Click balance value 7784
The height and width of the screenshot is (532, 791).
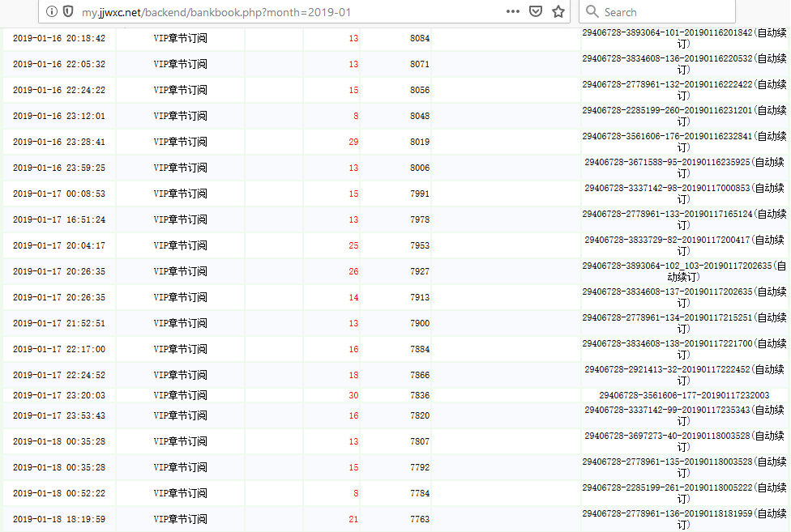point(420,494)
